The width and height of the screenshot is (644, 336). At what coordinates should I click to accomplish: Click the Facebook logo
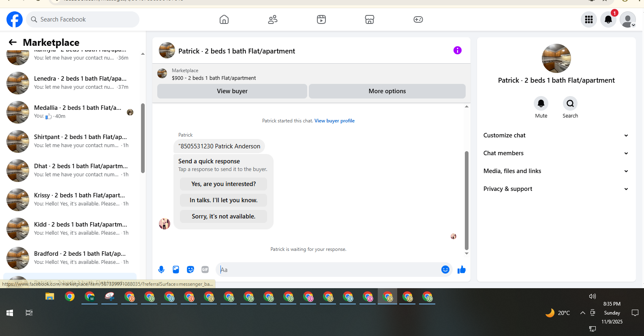point(15,19)
